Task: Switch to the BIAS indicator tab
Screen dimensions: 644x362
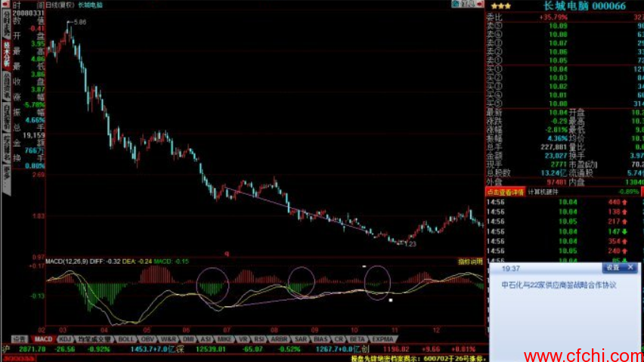Action: pyautogui.click(x=320, y=339)
